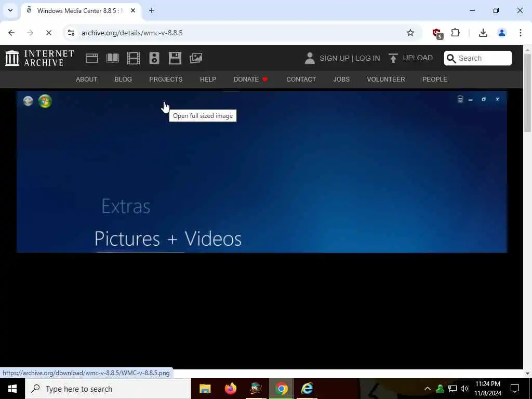The image size is (532, 399).
Task: Open the Video film strip icon
Action: point(134,58)
